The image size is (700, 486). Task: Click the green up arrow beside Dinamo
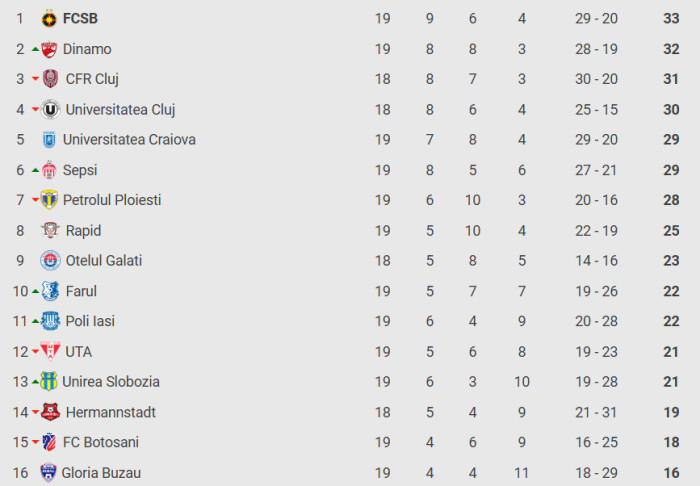(x=36, y=49)
